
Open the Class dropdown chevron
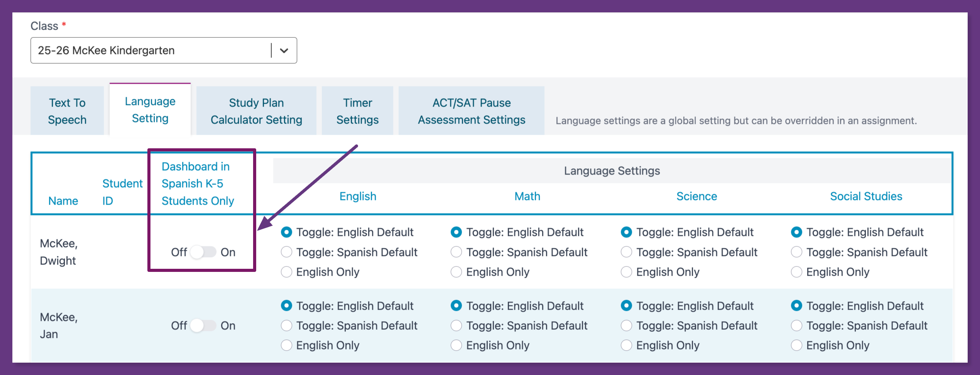tap(284, 51)
